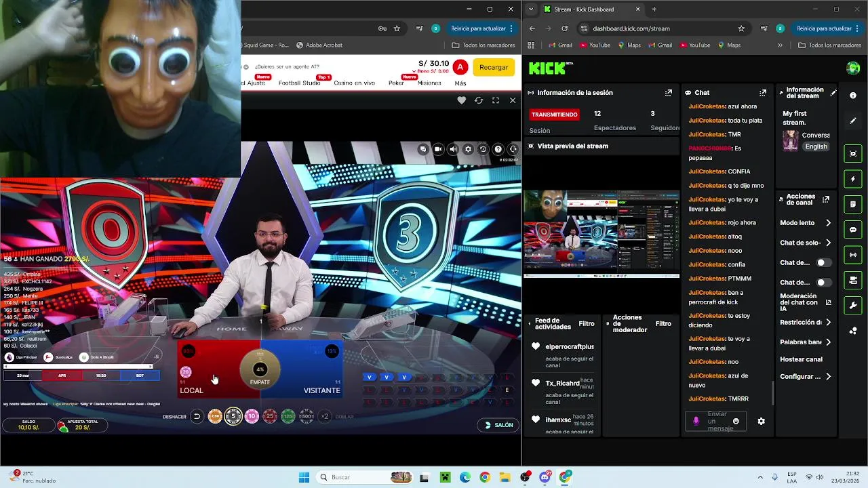Open the Kick info icon in sidebar
This screenshot has width=868, height=488.
[x=853, y=96]
